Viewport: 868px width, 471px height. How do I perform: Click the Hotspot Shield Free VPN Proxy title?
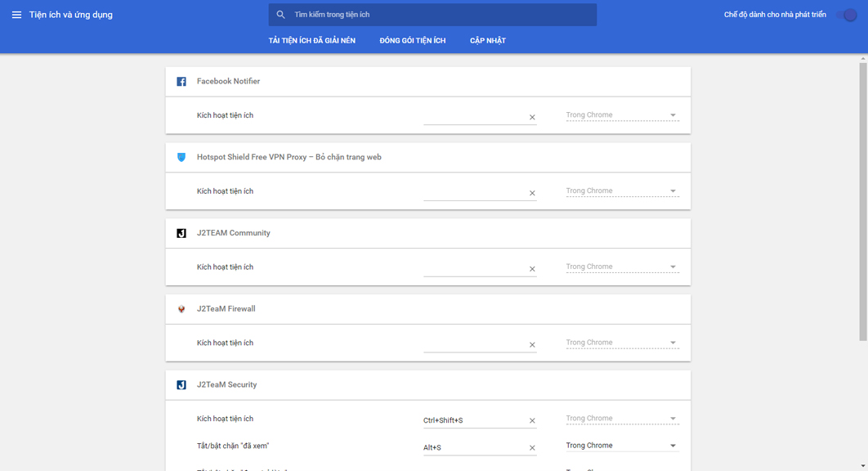click(x=289, y=157)
